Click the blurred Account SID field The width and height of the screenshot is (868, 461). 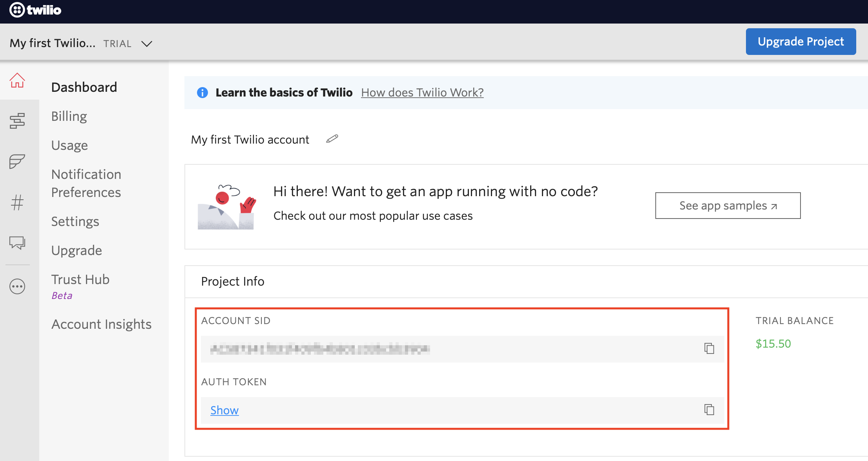320,349
